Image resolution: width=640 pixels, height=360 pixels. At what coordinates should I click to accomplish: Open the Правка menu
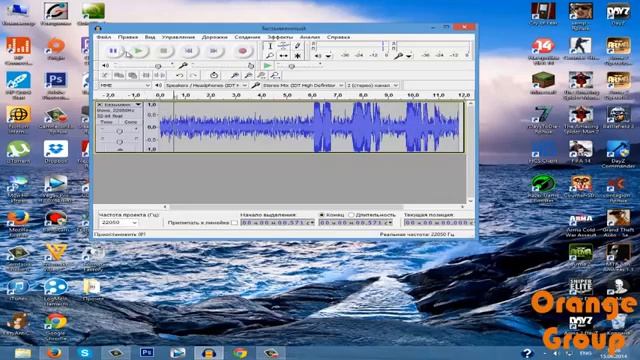(128, 37)
